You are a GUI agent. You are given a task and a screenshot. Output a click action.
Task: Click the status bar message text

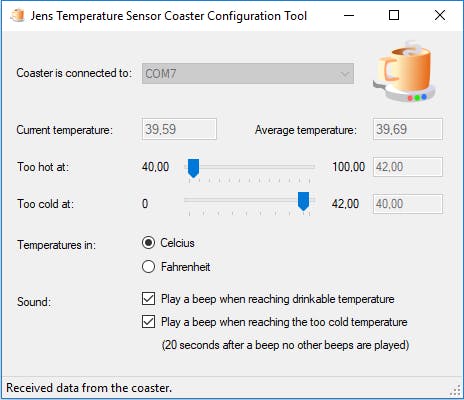[x=89, y=388]
